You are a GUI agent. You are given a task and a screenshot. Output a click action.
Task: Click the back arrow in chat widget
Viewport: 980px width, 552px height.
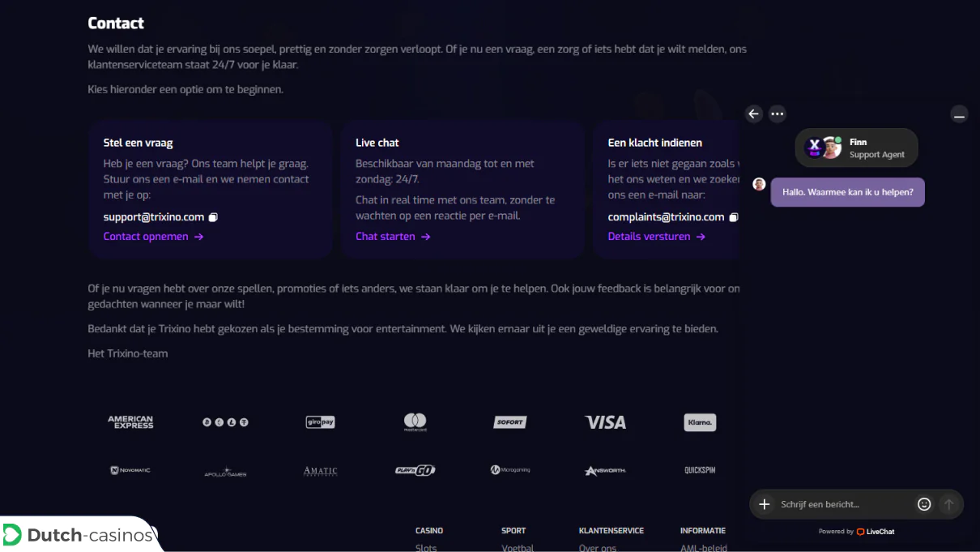tap(754, 114)
